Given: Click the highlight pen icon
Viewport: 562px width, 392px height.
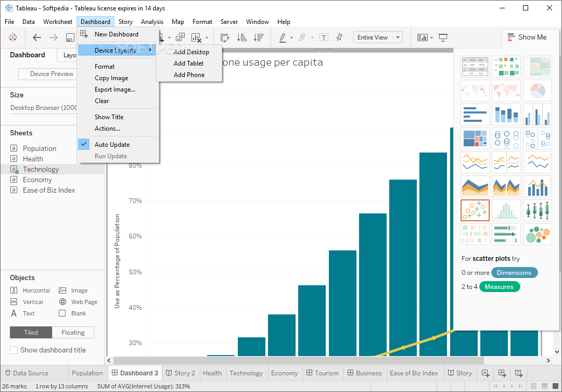Looking at the screenshot, I should pos(283,37).
